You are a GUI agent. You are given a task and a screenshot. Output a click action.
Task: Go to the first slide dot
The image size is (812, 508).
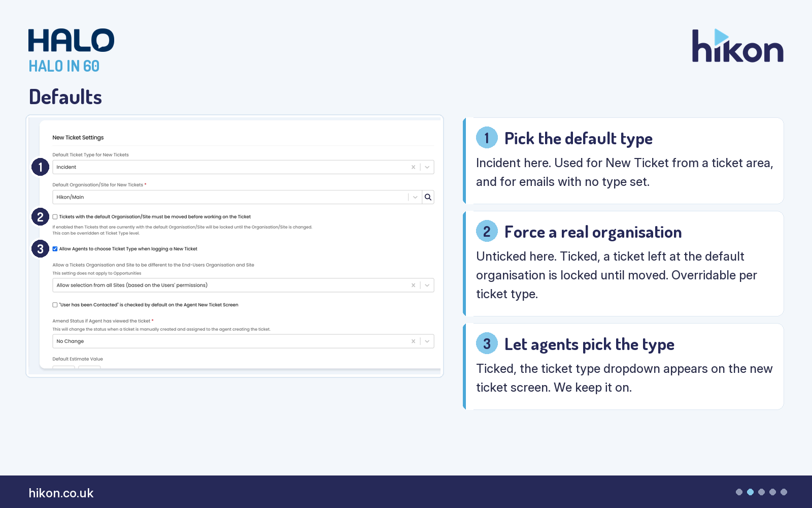(739, 492)
